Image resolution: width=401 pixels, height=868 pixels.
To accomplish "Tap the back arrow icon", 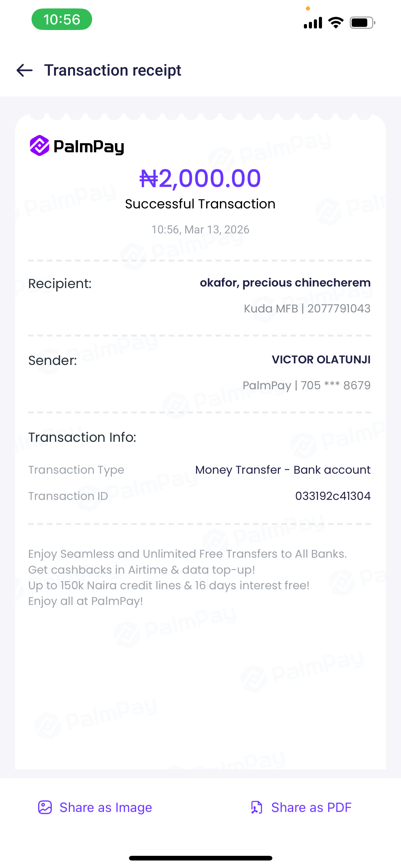I will click(x=25, y=70).
